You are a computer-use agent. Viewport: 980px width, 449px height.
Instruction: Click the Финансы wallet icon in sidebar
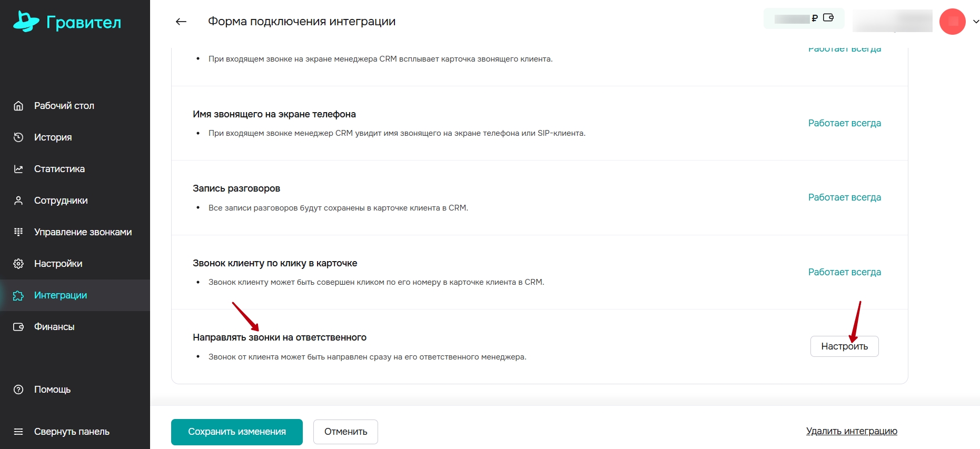[18, 327]
